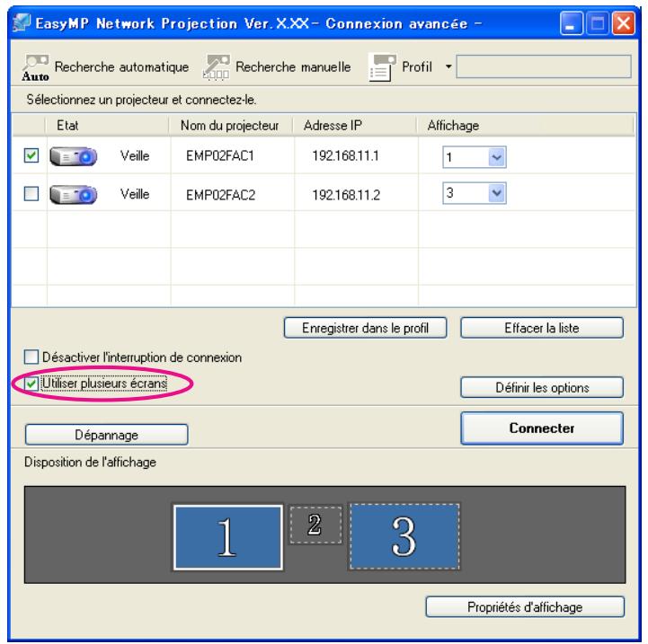
Task: Select projector name EMP02FAC1
Action: pyautogui.click(x=220, y=156)
